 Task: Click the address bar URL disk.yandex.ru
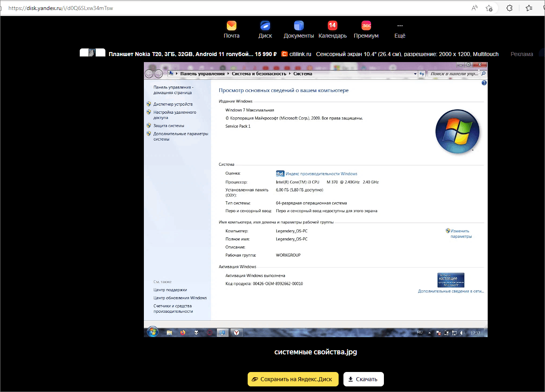pos(61,8)
